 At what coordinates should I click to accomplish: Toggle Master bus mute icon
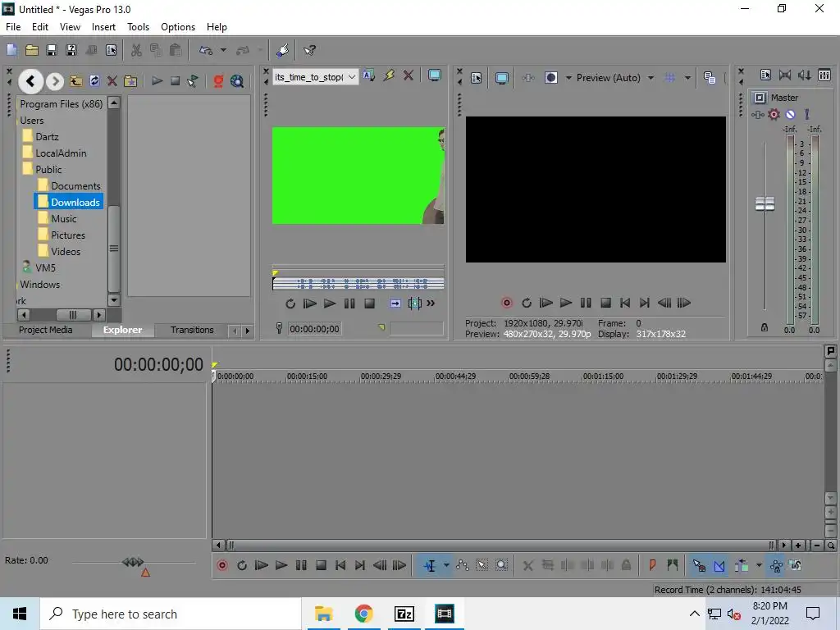tap(790, 114)
